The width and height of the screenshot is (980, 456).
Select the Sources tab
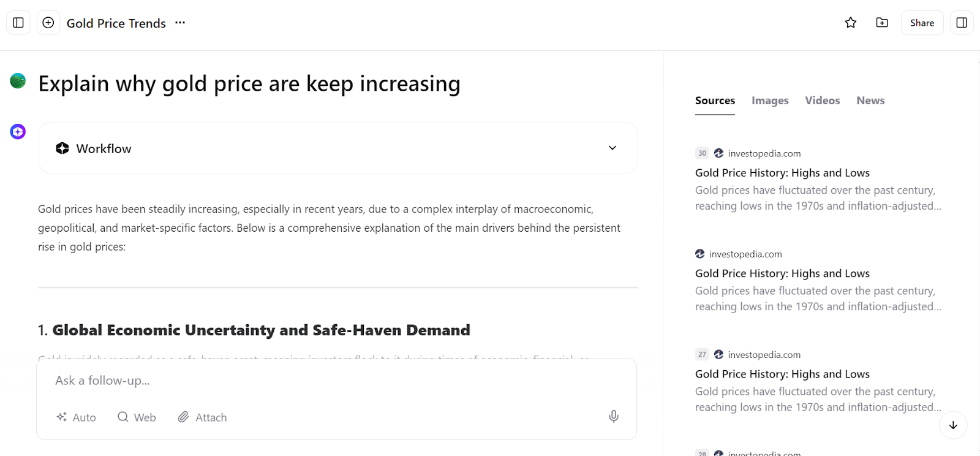tap(715, 101)
